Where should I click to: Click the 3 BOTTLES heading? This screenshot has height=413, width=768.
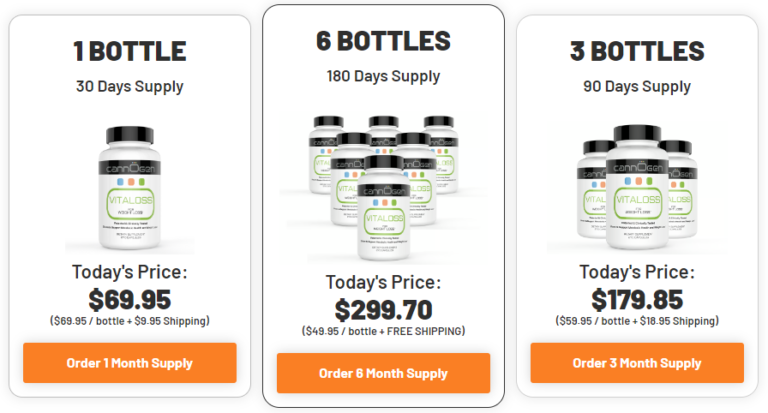click(x=637, y=51)
